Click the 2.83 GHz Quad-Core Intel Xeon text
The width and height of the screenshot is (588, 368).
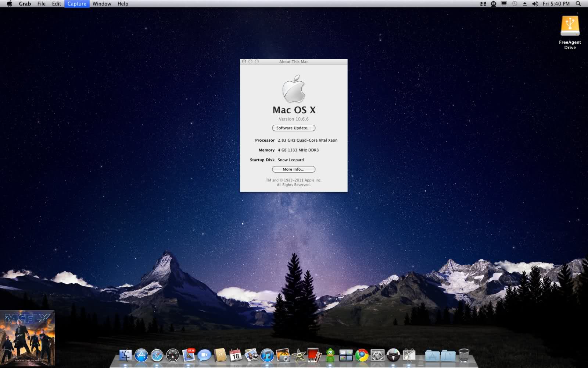(x=308, y=140)
